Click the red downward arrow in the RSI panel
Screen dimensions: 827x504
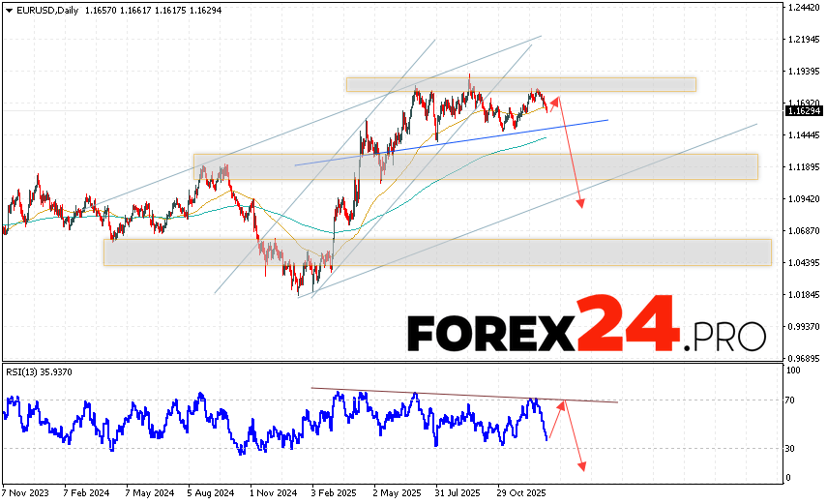576,438
